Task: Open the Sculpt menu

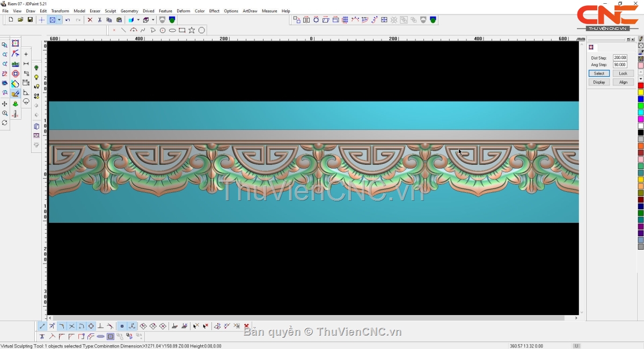Action: (110, 11)
